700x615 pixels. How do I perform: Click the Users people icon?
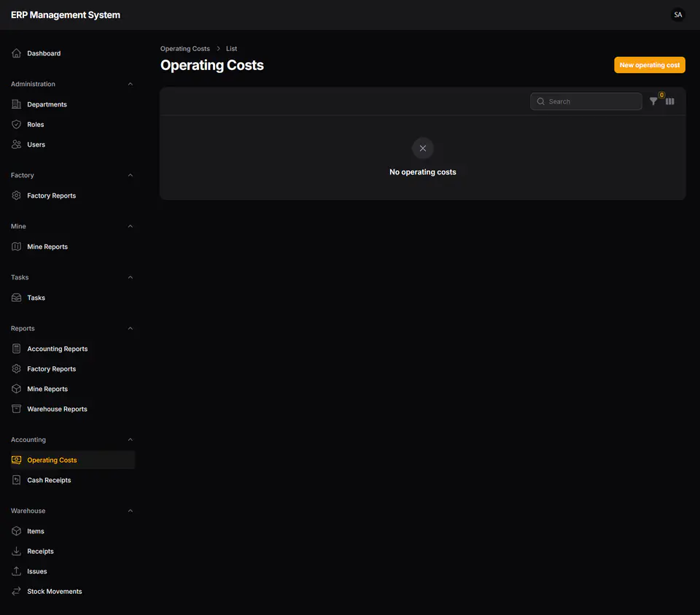[x=17, y=144]
